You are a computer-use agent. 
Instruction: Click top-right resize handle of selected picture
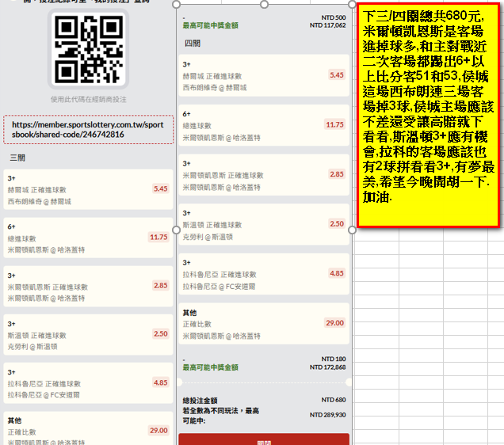tap(352, 2)
